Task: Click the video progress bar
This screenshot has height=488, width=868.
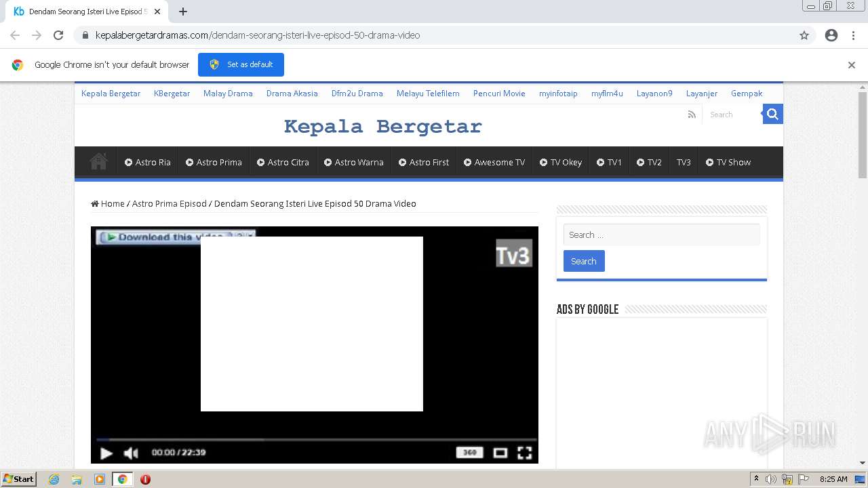Action: (x=316, y=440)
